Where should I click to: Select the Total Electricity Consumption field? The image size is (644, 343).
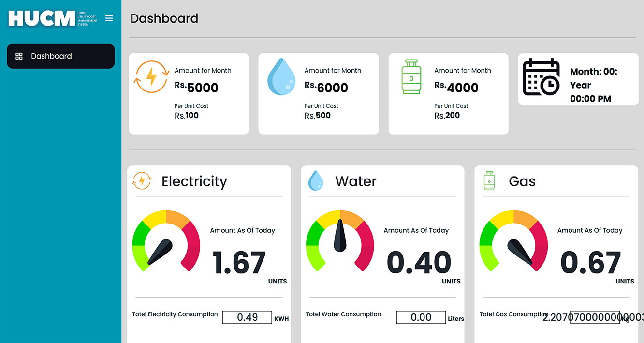pyautogui.click(x=247, y=317)
